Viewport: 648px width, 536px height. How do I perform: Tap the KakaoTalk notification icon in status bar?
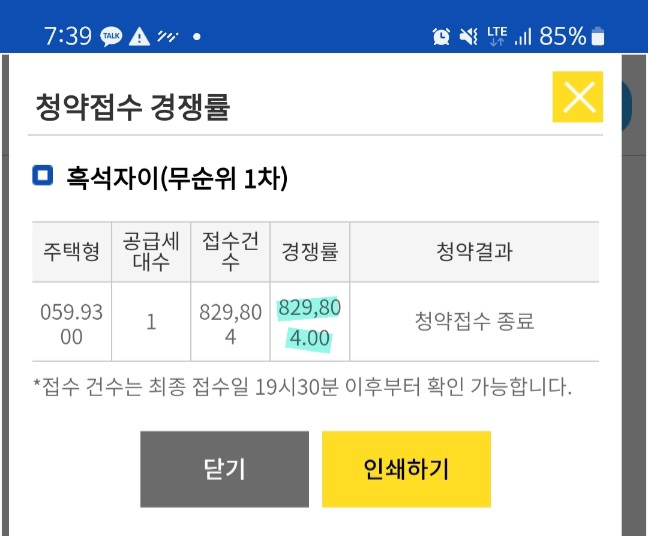coord(111,36)
